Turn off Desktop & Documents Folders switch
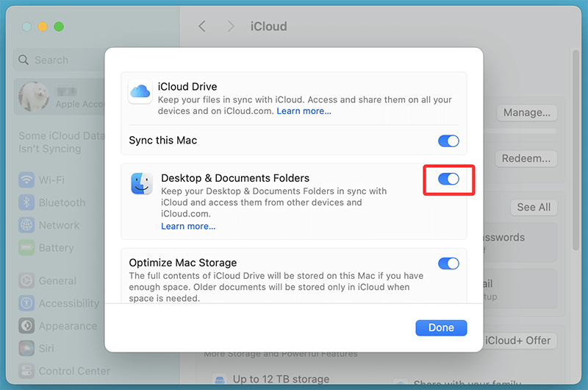 coord(448,179)
